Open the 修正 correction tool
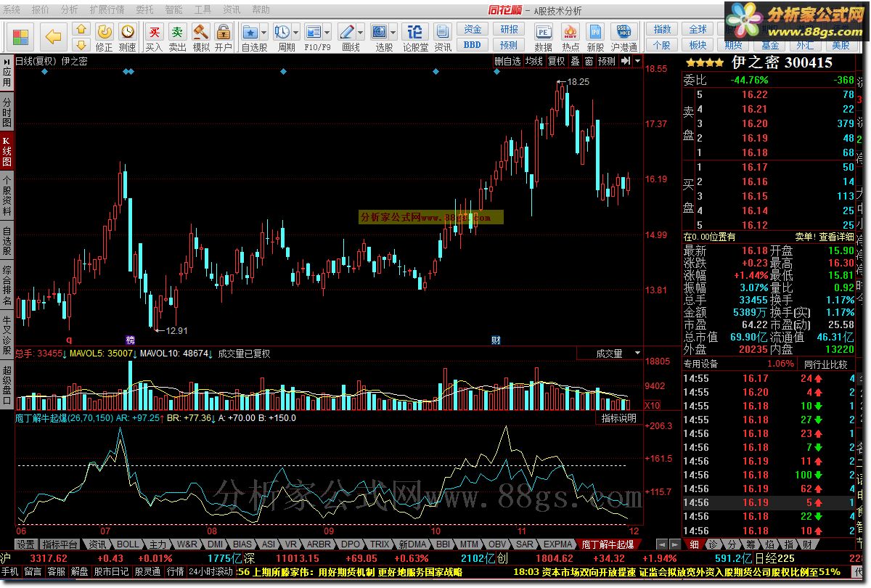 click(105, 38)
